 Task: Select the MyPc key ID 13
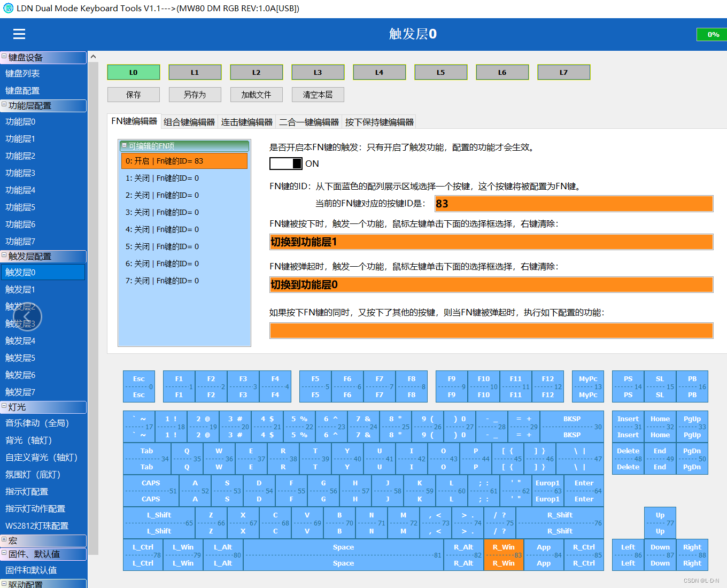pos(588,386)
